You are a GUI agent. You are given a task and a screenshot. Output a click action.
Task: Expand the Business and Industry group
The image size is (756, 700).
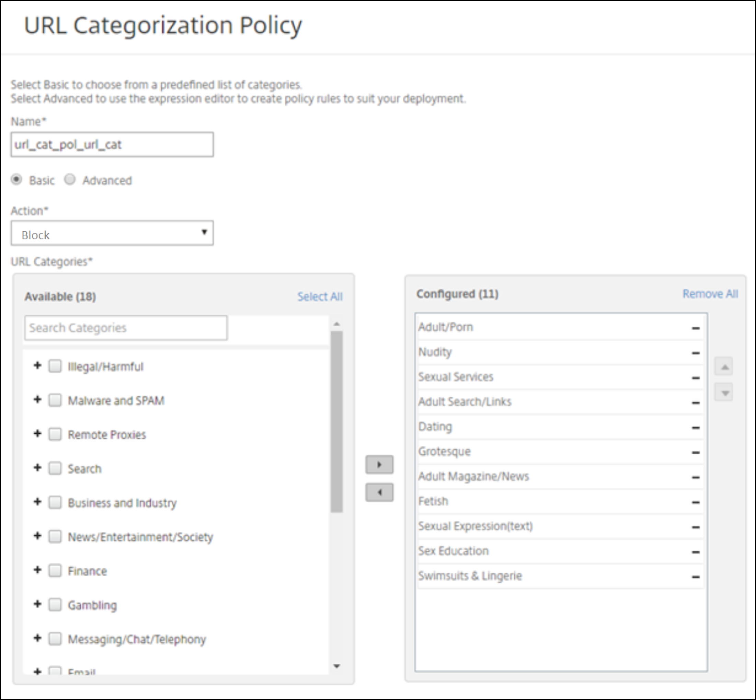tap(37, 502)
